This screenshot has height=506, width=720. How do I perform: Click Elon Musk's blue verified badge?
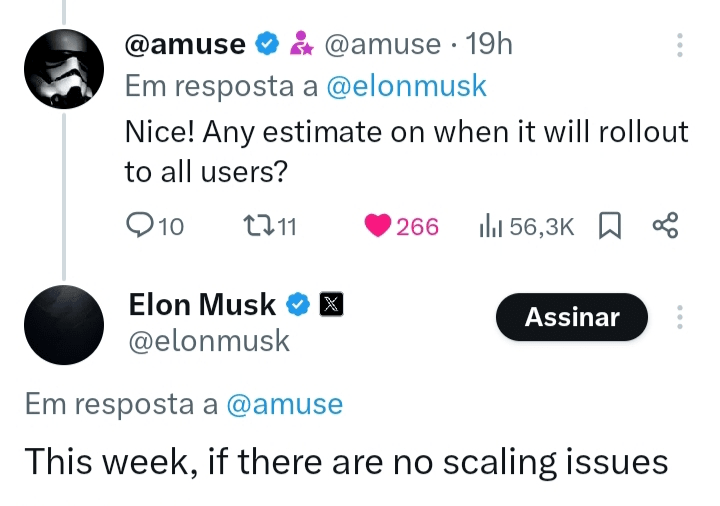click(299, 304)
